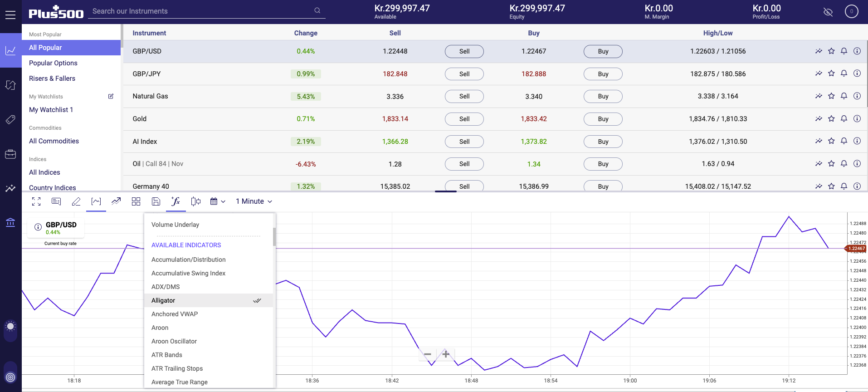The width and height of the screenshot is (868, 392).
Task: Click Buy for Gold
Action: click(x=603, y=119)
